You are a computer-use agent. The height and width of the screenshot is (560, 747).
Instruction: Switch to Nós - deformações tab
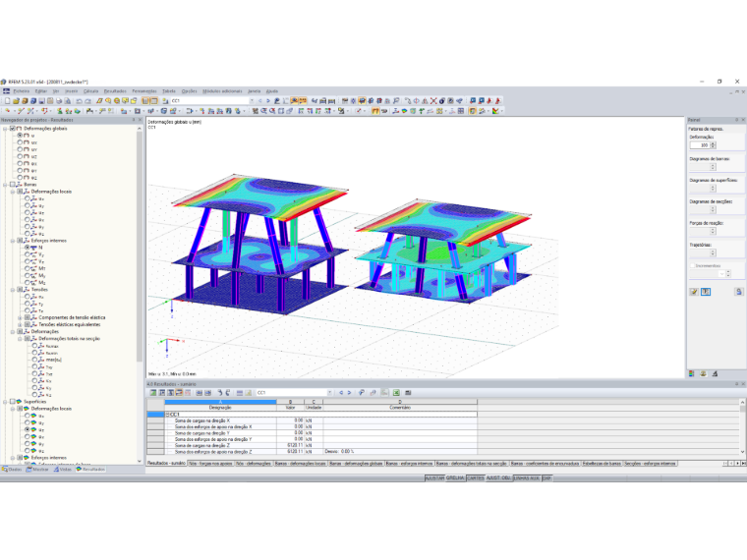pos(254,464)
